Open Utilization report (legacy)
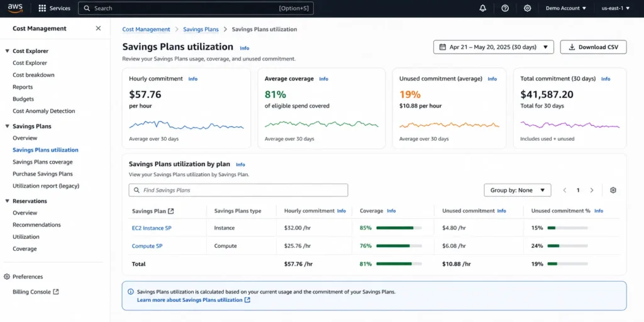This screenshot has width=644, height=322. click(46, 186)
